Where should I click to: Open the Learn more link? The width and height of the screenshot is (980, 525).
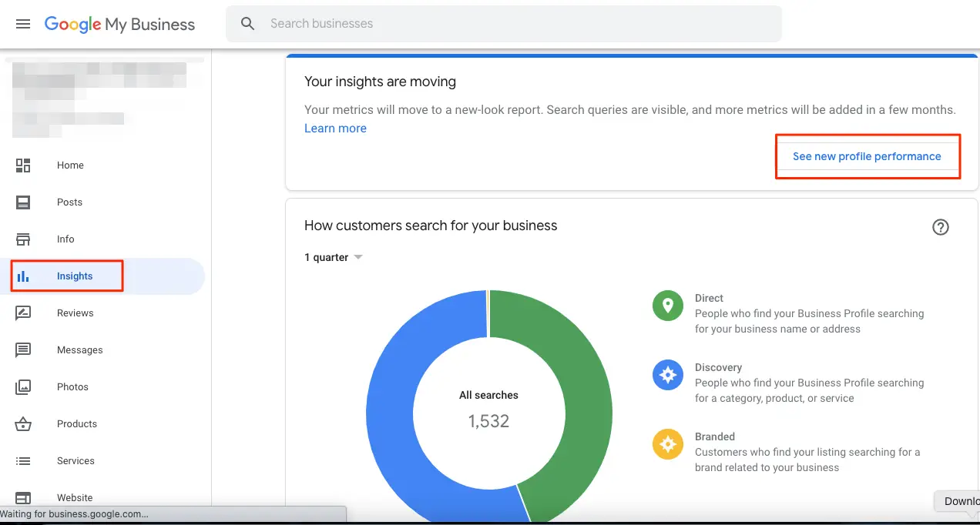pyautogui.click(x=335, y=128)
